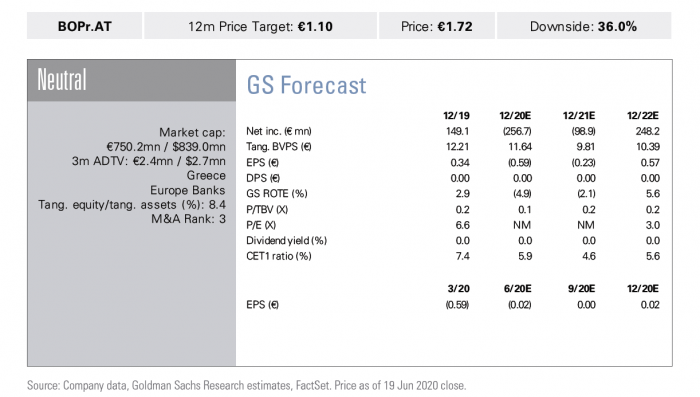The height and width of the screenshot is (397, 700).
Task: Click the source footnote text
Action: coord(246,385)
